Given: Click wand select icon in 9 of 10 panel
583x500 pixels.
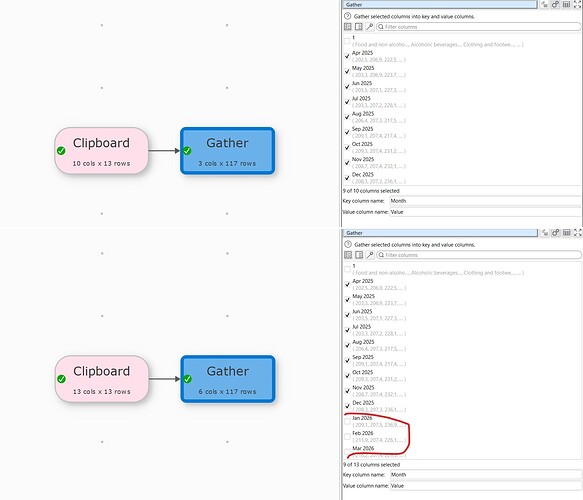Looking at the screenshot, I should point(370,27).
